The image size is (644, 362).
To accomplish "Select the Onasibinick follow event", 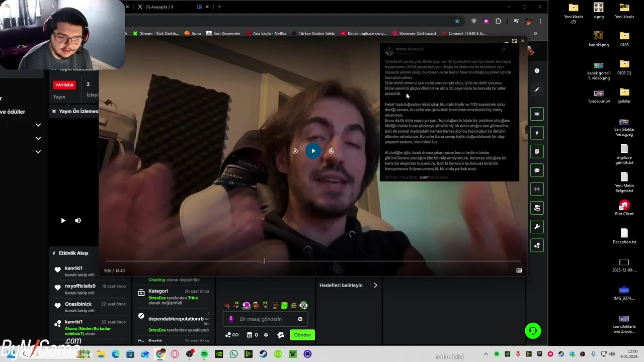I will point(91,307).
